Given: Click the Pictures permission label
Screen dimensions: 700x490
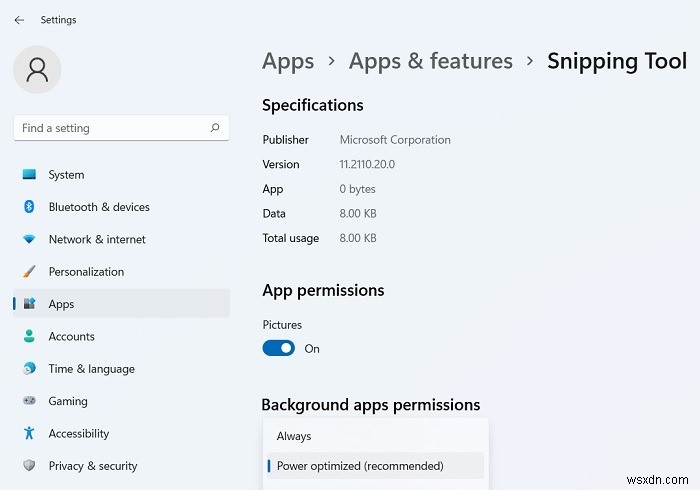Looking at the screenshot, I should tap(282, 324).
